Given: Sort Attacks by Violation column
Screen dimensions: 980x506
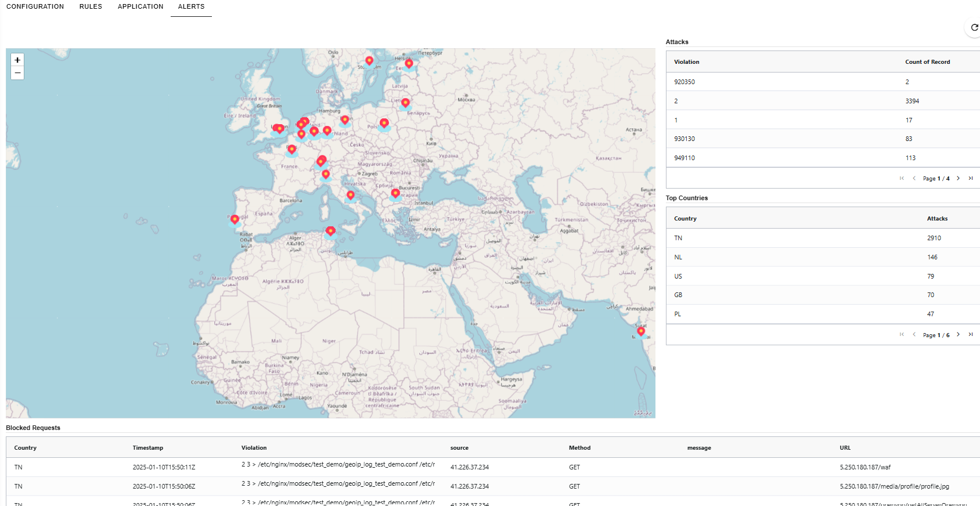Looking at the screenshot, I should tap(686, 62).
